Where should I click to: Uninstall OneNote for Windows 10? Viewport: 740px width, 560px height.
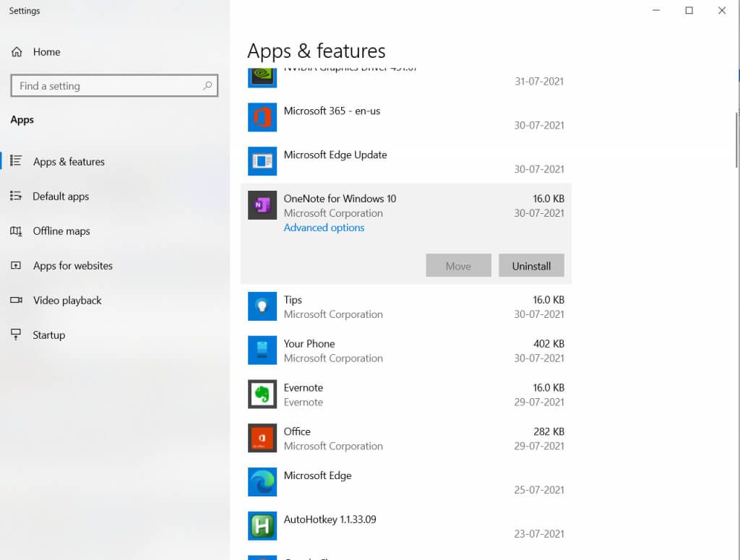click(531, 266)
